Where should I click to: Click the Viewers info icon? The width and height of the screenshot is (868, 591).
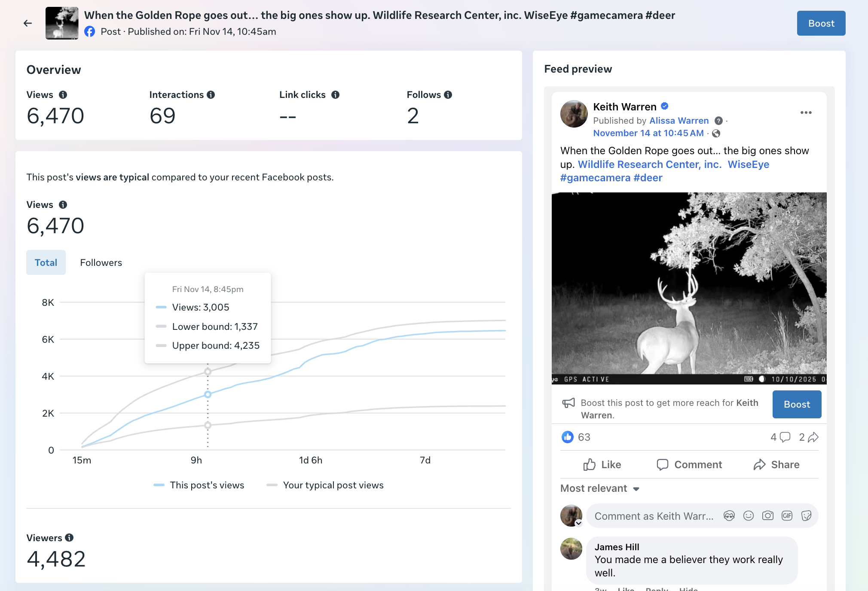[x=69, y=538]
